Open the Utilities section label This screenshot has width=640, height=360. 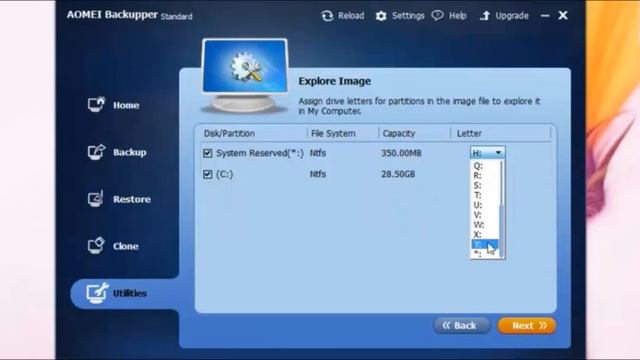click(x=130, y=293)
